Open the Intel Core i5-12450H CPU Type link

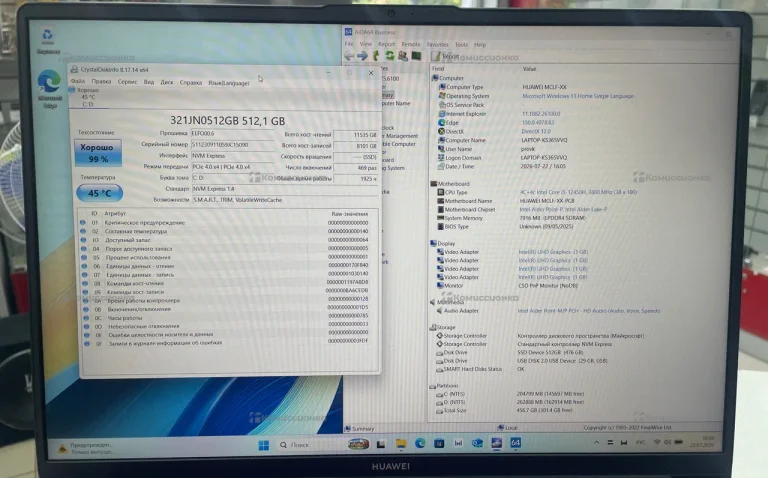[578, 192]
